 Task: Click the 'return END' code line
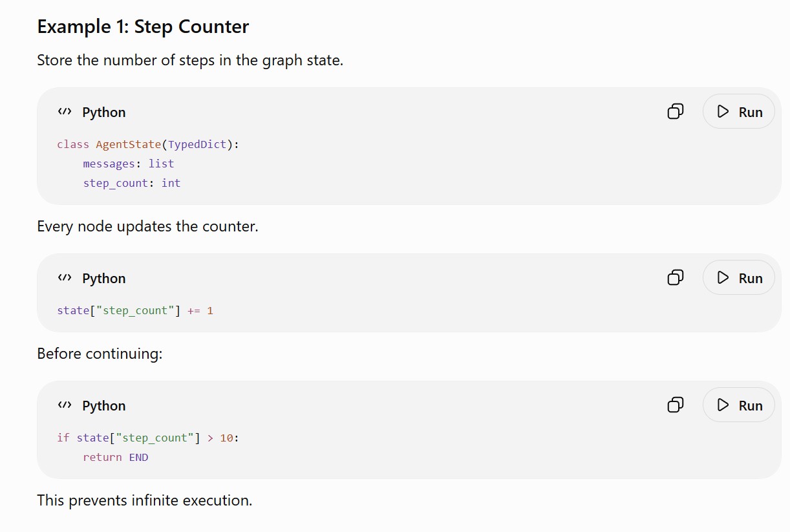click(116, 457)
